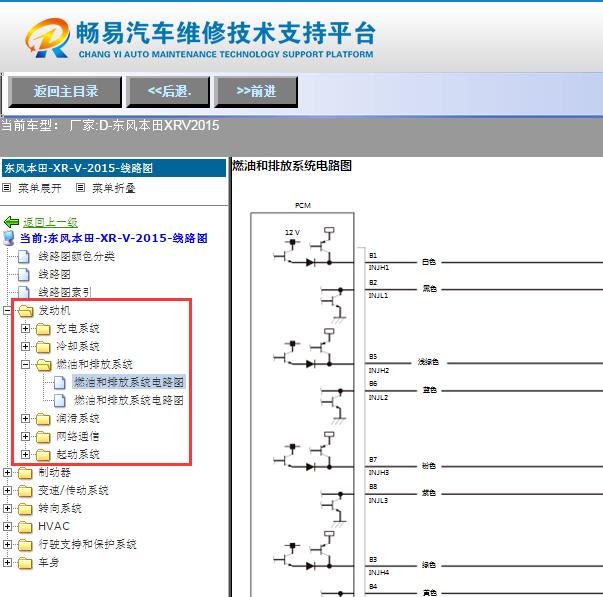Click the 12 V label in PCM box

click(x=292, y=232)
